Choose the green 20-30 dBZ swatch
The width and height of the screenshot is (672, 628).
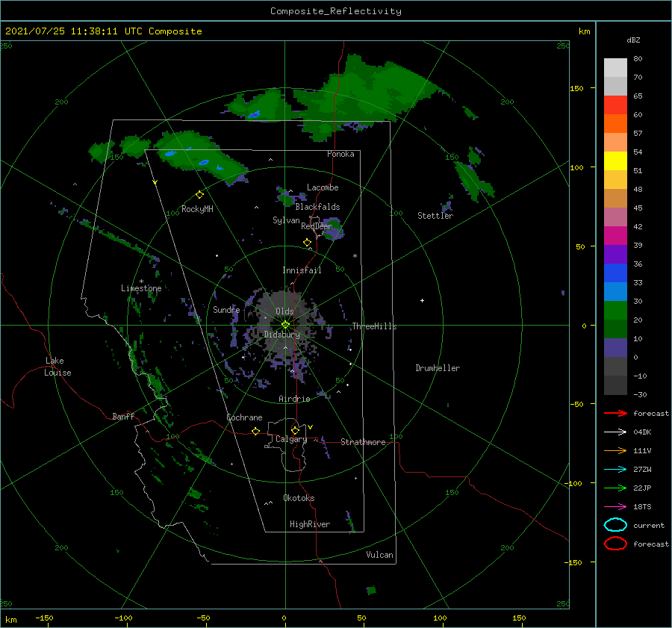[x=615, y=311]
